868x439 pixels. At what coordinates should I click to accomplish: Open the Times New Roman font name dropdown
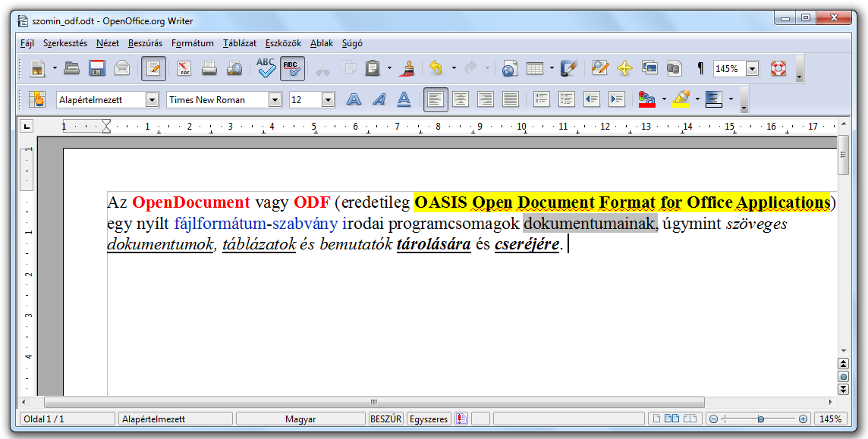[x=275, y=100]
